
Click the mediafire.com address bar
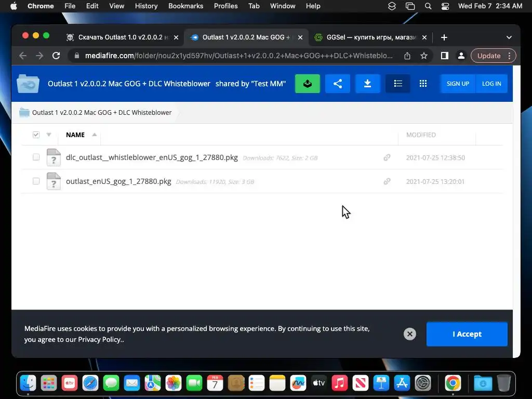238,56
